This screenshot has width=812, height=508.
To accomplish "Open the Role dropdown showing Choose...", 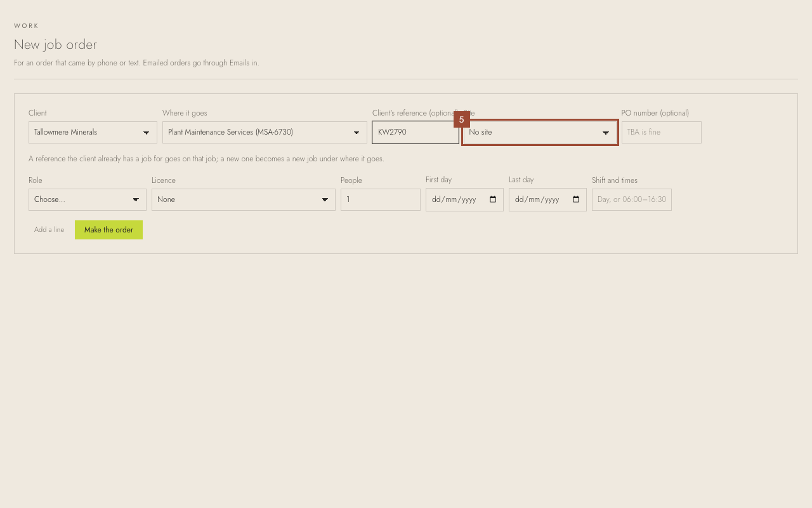I will point(88,199).
